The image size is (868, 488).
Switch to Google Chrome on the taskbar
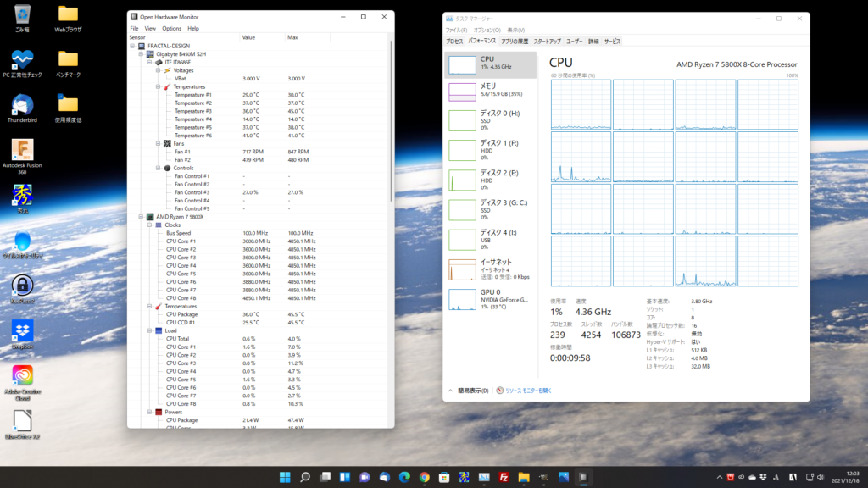pos(425,477)
